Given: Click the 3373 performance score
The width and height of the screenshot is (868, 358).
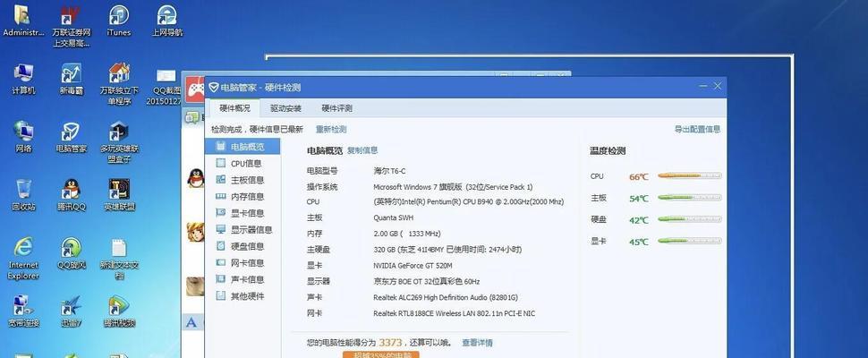Looking at the screenshot, I should (x=390, y=343).
